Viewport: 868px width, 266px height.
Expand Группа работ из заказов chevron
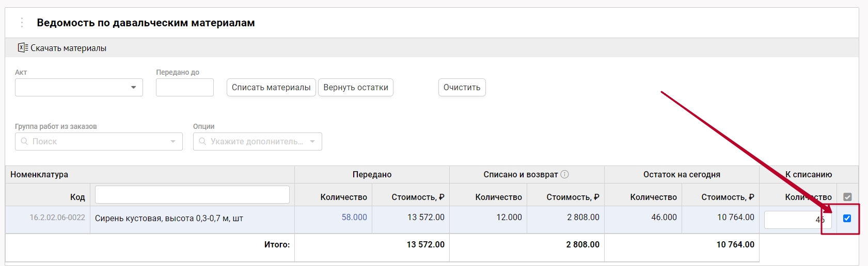173,141
